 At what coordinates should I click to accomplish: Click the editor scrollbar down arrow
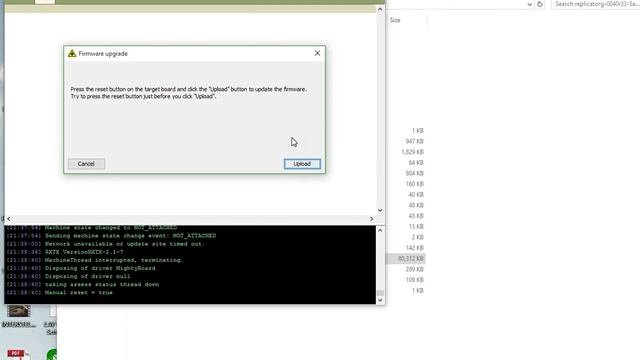click(380, 210)
